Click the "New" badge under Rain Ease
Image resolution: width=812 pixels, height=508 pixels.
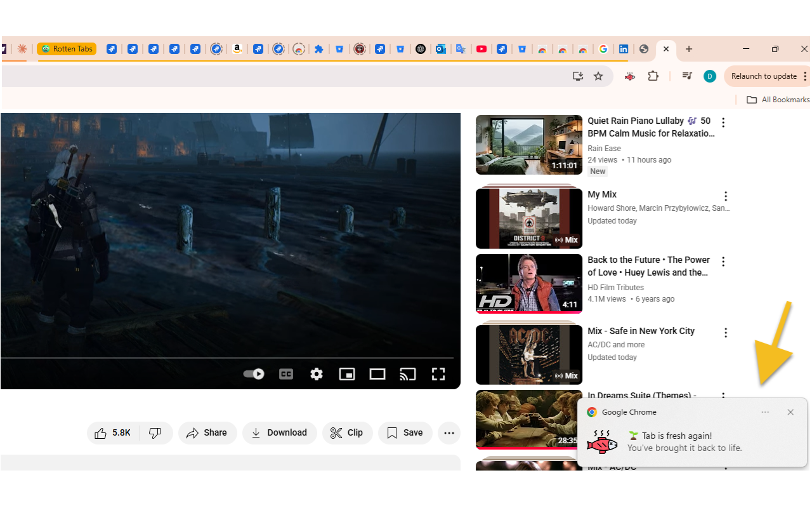598,171
